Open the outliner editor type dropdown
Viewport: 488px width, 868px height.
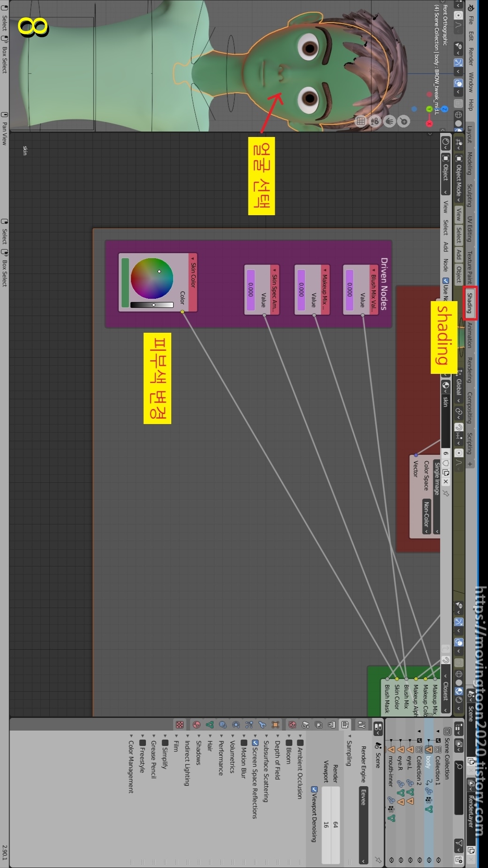tap(459, 728)
